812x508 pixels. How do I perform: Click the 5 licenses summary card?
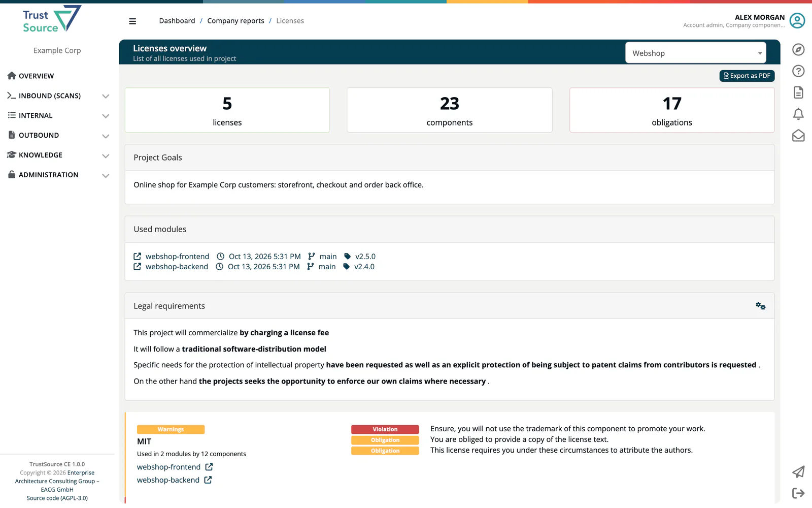227,110
